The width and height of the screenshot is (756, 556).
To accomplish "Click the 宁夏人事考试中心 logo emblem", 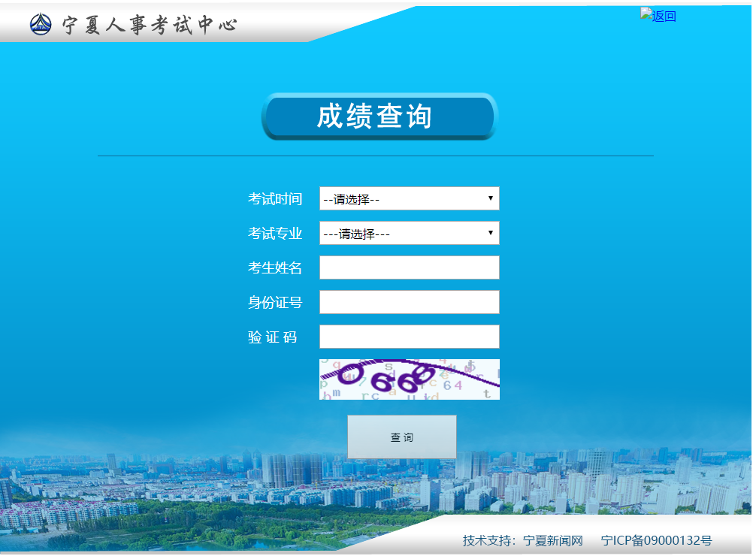I will pyautogui.click(x=41, y=23).
